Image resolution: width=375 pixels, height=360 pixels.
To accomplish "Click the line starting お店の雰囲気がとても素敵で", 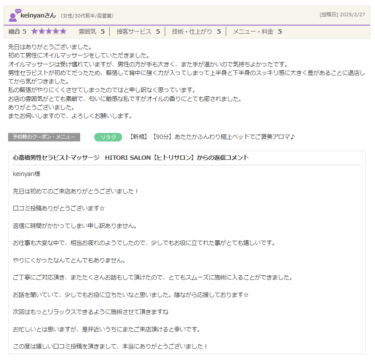I will 125,99.
